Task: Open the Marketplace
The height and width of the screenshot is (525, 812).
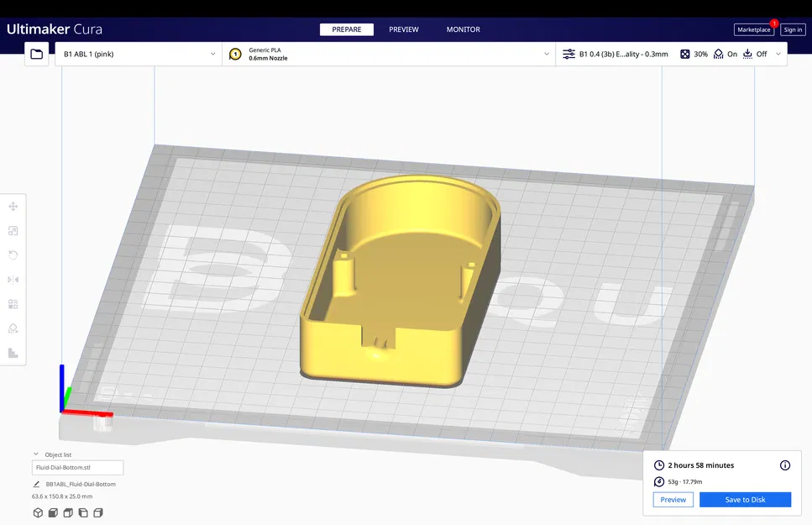Action: point(753,29)
